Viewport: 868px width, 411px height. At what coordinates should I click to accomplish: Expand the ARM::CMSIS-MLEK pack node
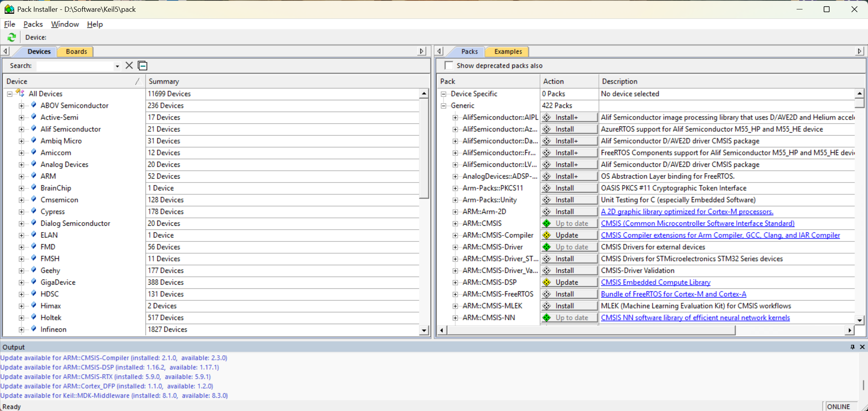[x=455, y=306]
